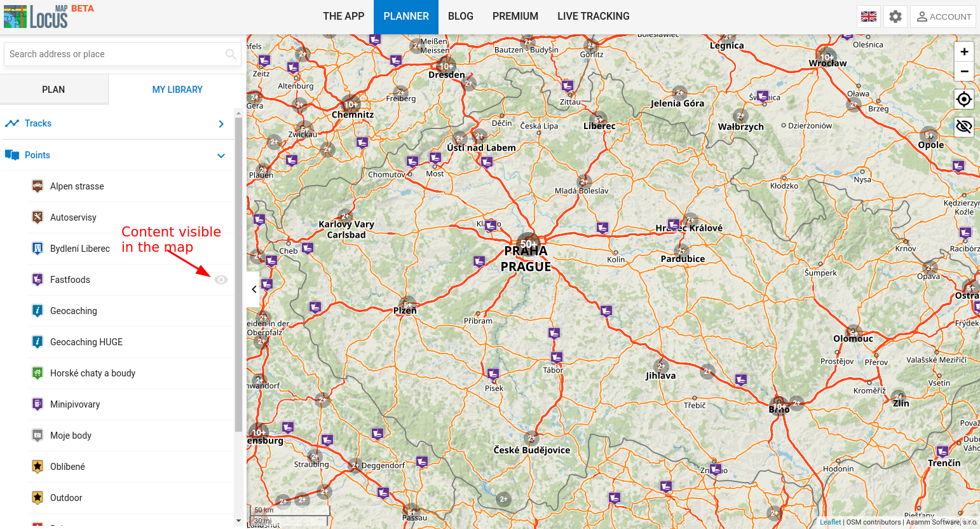Click the map zoom in plus button
980x529 pixels.
[x=964, y=52]
